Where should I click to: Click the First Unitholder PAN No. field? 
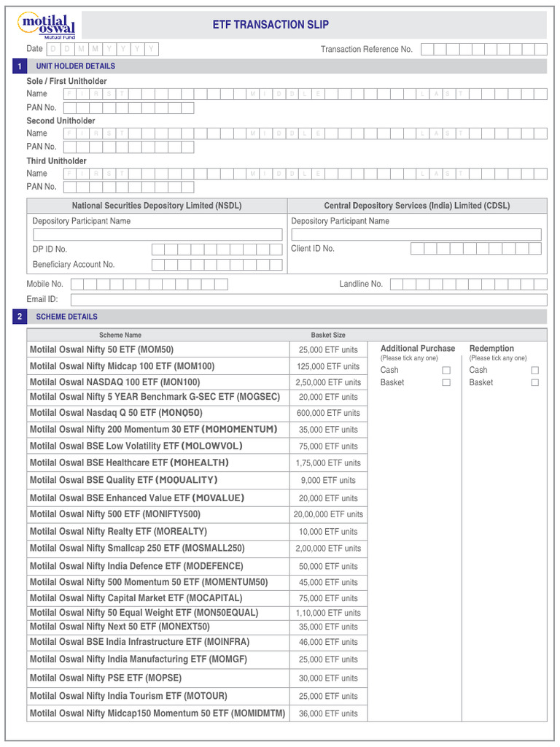[128, 108]
